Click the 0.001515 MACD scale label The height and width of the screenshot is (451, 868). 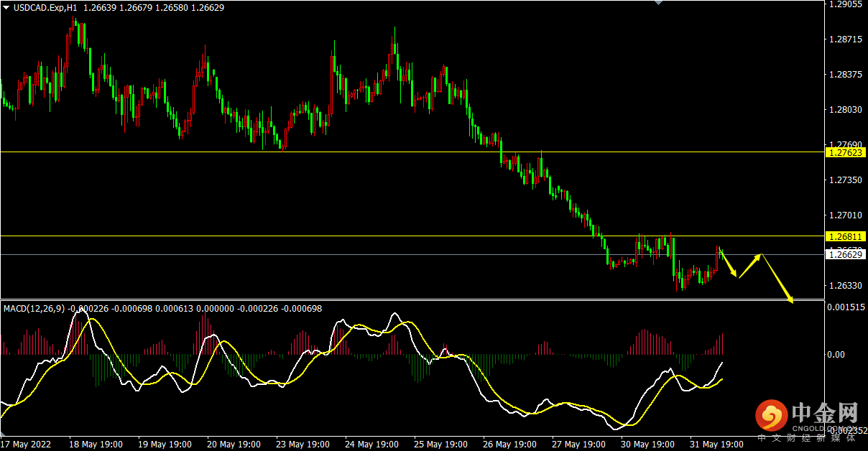click(x=846, y=307)
